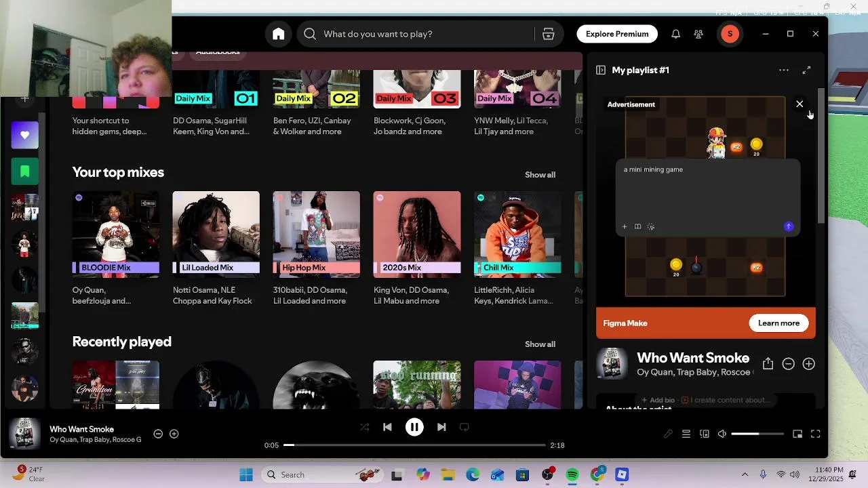Open Microsoft Edge from taskbar
The image size is (868, 488).
(473, 474)
